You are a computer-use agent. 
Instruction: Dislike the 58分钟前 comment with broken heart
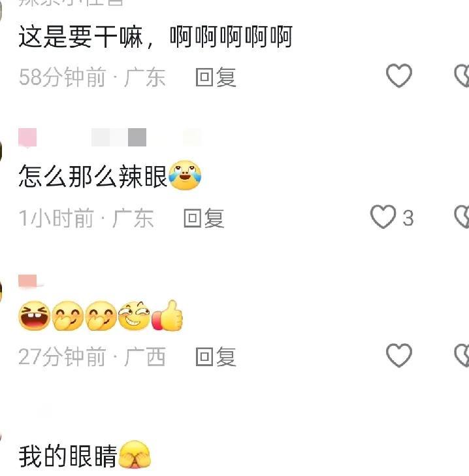tap(462, 76)
